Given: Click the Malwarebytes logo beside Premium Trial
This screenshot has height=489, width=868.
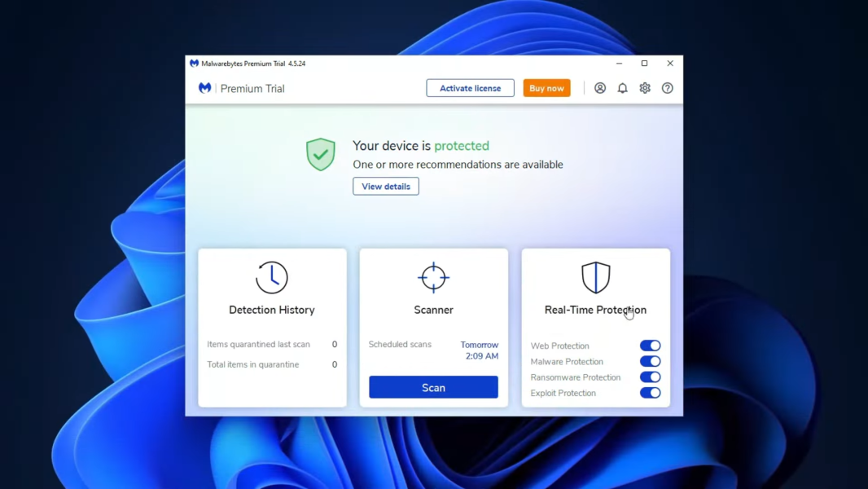Looking at the screenshot, I should pos(205,88).
